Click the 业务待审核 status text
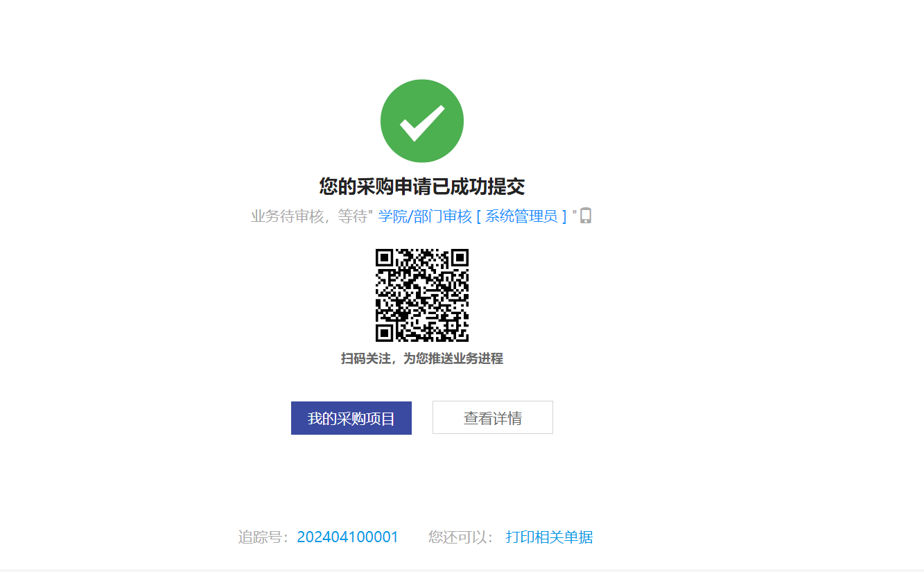The height and width of the screenshot is (572, 924). (288, 216)
